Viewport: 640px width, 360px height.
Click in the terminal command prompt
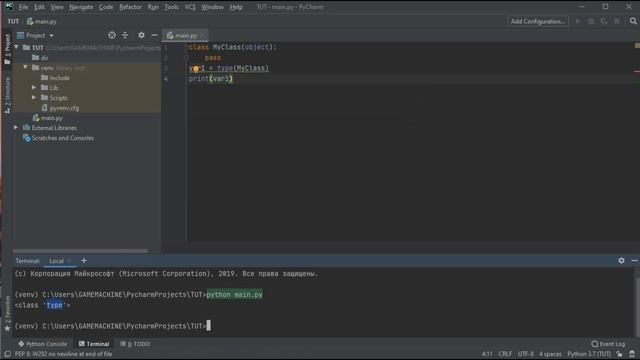point(209,326)
